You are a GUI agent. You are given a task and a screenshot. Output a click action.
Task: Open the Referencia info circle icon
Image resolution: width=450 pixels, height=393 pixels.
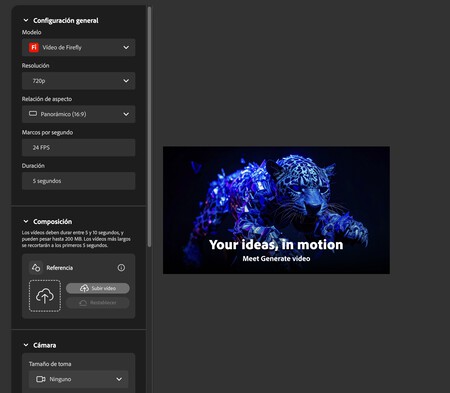click(121, 268)
